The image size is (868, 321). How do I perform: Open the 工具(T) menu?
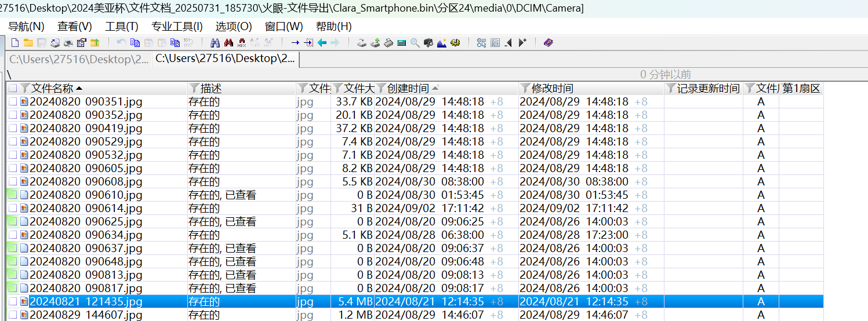(x=122, y=27)
